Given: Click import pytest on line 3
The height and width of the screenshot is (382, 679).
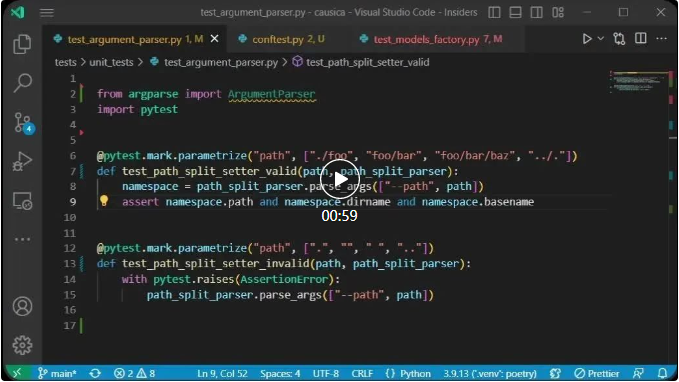Looking at the screenshot, I should click(137, 110).
